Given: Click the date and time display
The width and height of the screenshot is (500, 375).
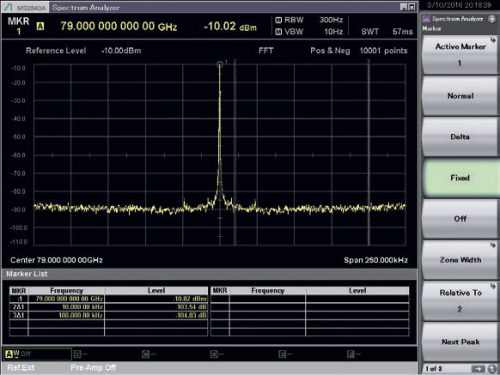Looking at the screenshot, I should tap(459, 5).
